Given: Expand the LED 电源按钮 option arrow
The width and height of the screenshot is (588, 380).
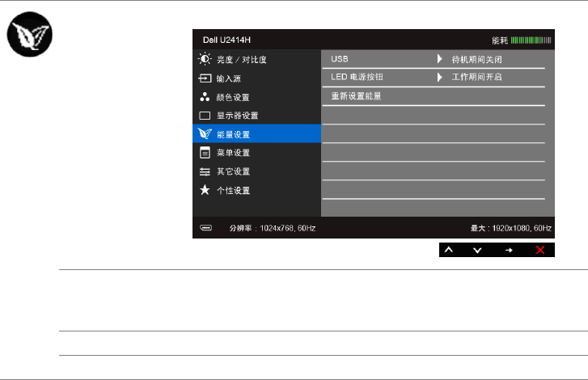Looking at the screenshot, I should point(439,77).
